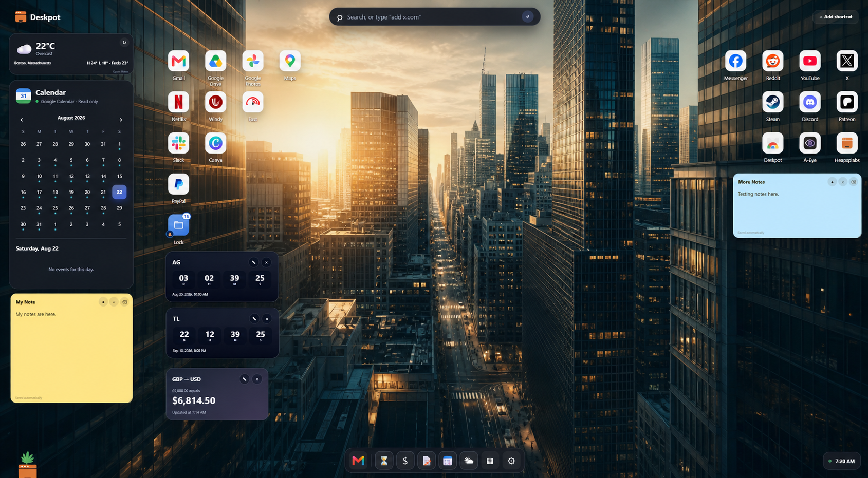The image size is (868, 478).
Task: Launch the Steam shortcut
Action: pyautogui.click(x=772, y=102)
